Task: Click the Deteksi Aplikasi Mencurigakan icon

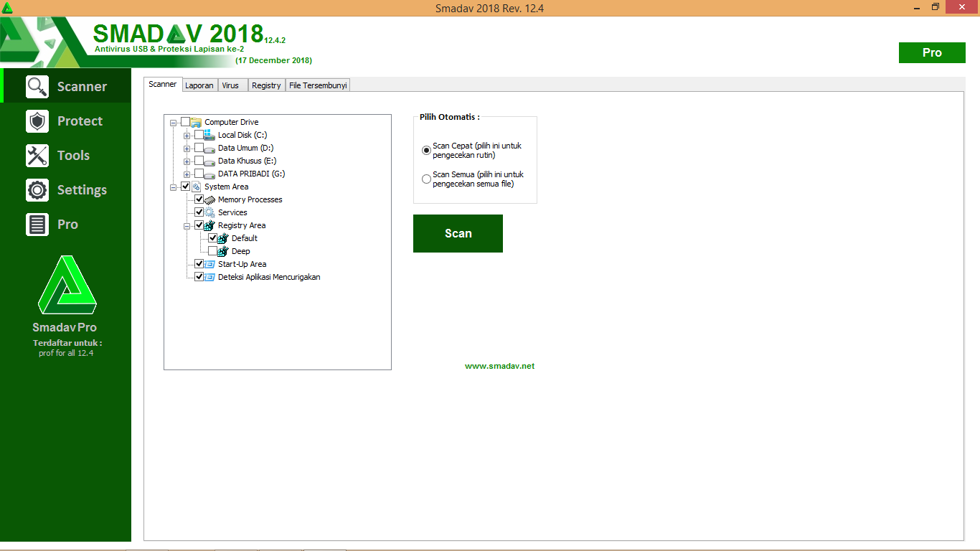Action: click(x=209, y=277)
